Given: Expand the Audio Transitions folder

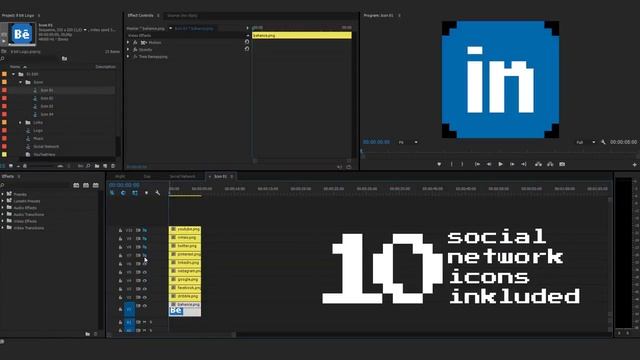Looking at the screenshot, I should coord(2,214).
